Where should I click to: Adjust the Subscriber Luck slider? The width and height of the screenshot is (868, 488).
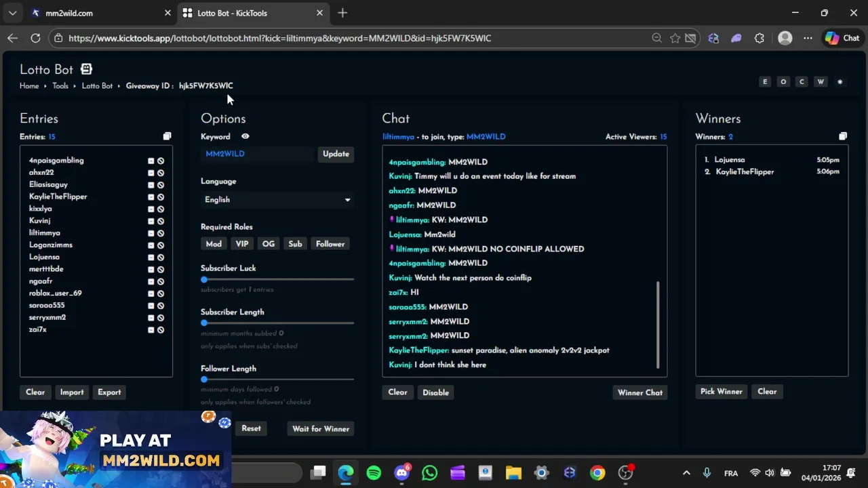277,279
